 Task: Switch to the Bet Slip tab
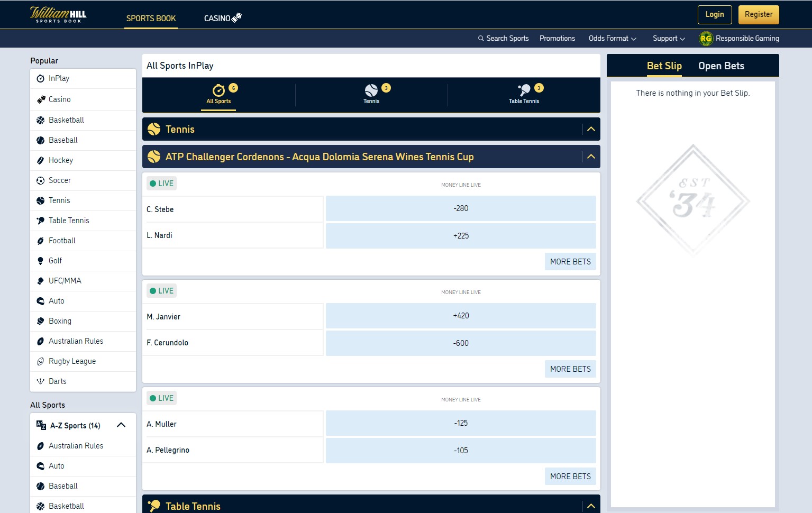[x=664, y=66]
